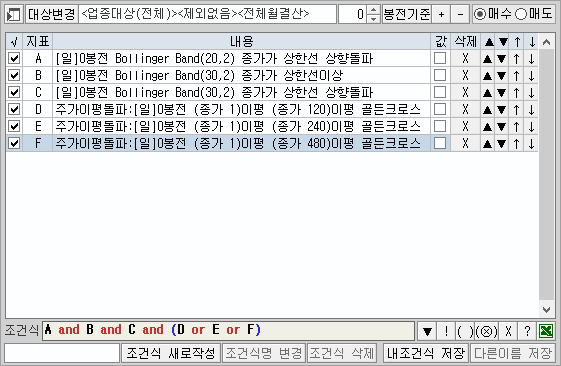Clear expression with X button near 조건식
561x366 pixels.
point(508,331)
